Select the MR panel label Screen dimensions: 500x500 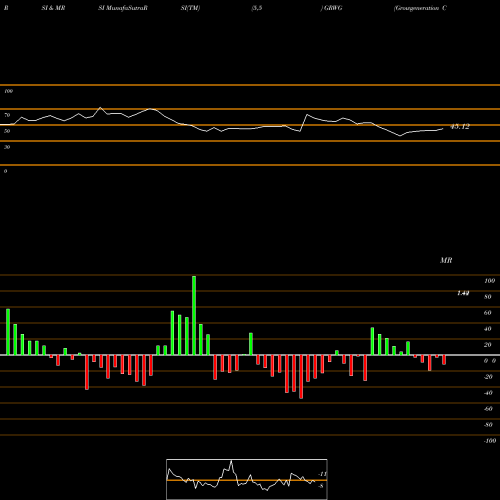click(446, 260)
